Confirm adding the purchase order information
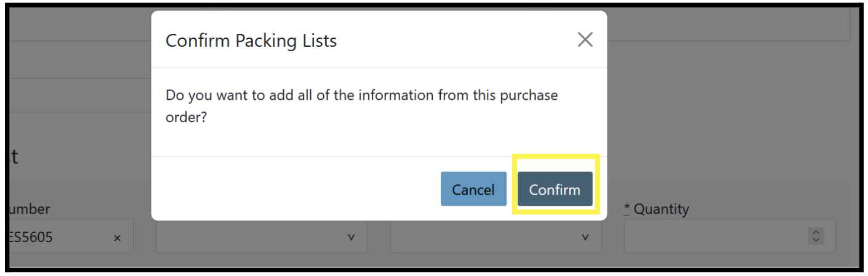Viewport: 868px width, 276px height. tap(555, 190)
